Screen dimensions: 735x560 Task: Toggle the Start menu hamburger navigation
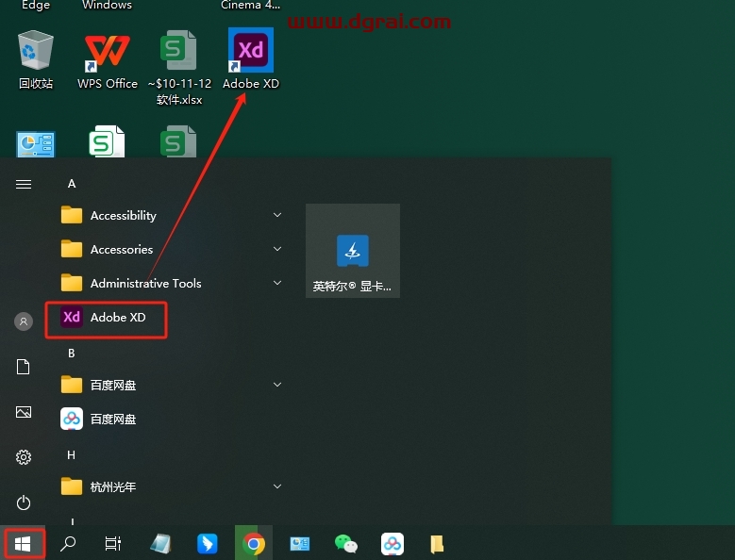click(x=24, y=184)
